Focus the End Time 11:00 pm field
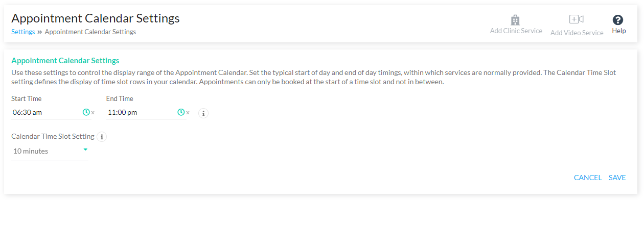 click(x=141, y=112)
